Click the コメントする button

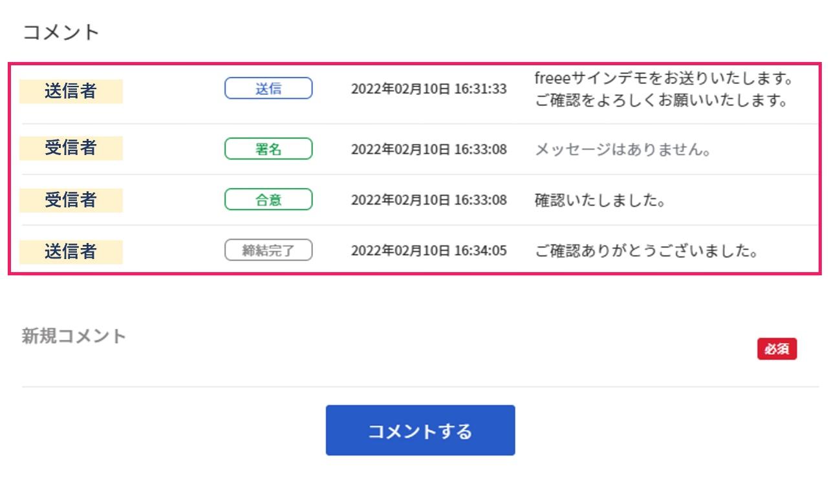(420, 430)
